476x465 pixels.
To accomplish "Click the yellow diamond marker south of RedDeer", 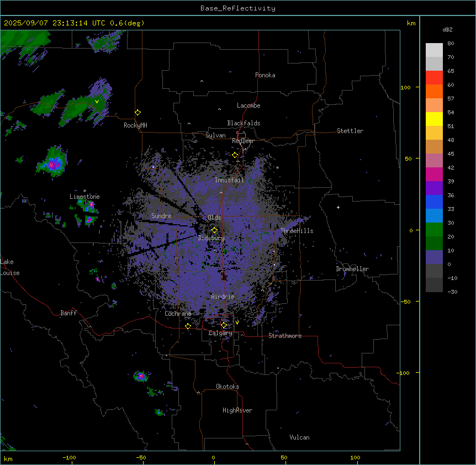I will click(x=235, y=155).
